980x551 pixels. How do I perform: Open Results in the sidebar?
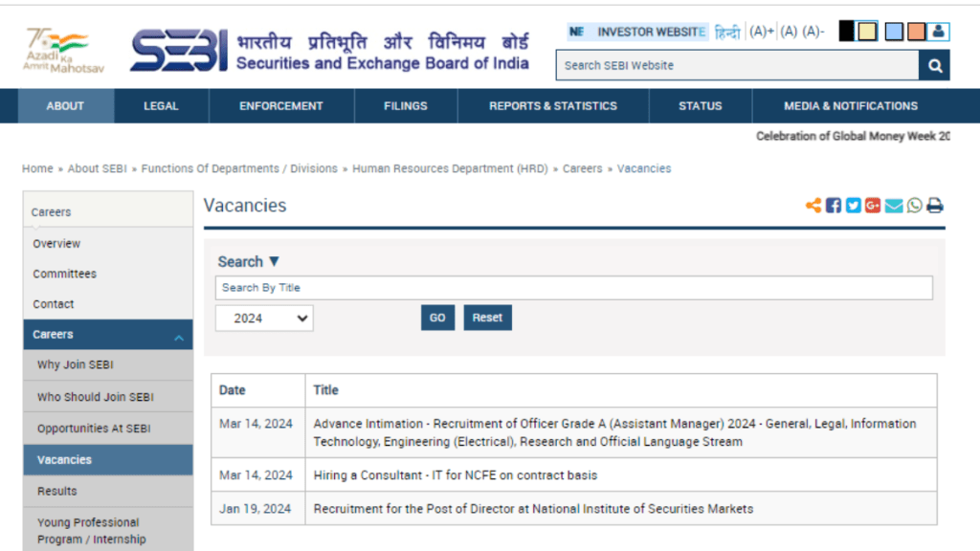[108, 491]
